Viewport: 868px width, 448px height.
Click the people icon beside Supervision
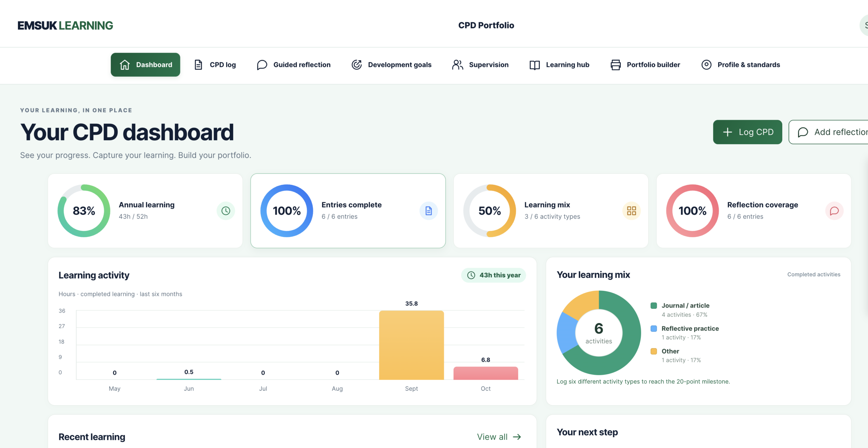coord(457,64)
